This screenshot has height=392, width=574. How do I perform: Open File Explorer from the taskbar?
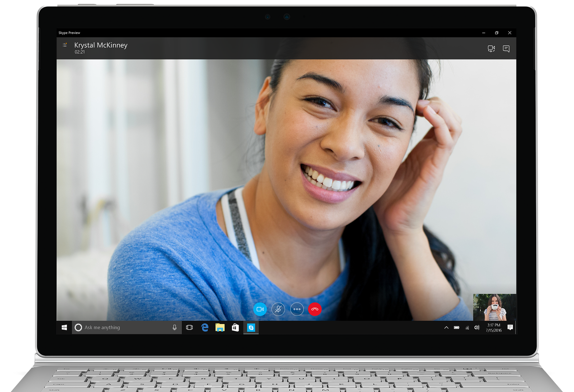pyautogui.click(x=220, y=327)
